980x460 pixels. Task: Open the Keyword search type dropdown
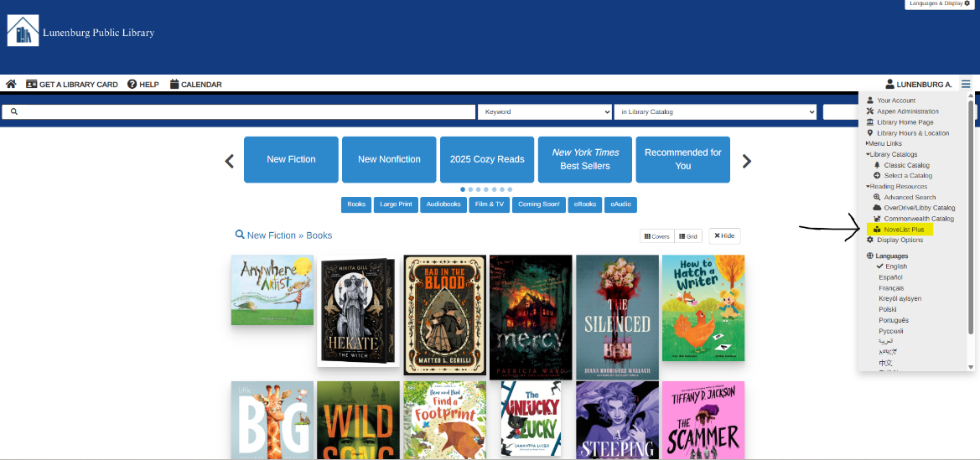point(544,112)
